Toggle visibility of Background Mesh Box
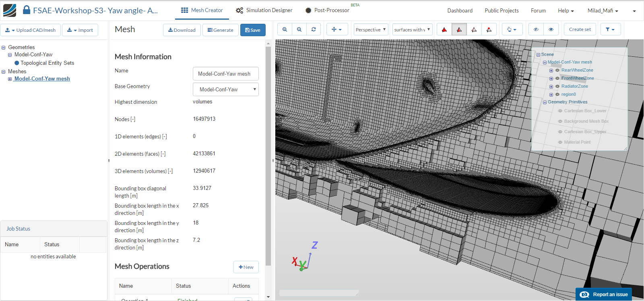Viewport: 644px width, 301px height. 560,122
